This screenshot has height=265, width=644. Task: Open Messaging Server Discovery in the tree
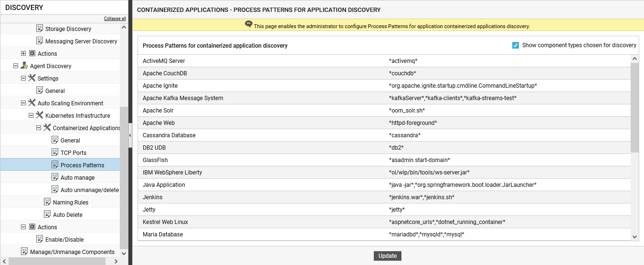point(81,41)
